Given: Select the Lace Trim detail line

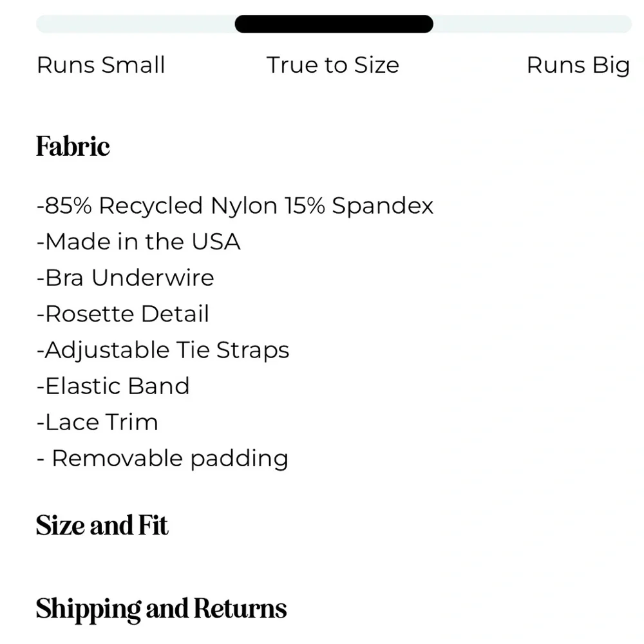Looking at the screenshot, I should tap(97, 422).
